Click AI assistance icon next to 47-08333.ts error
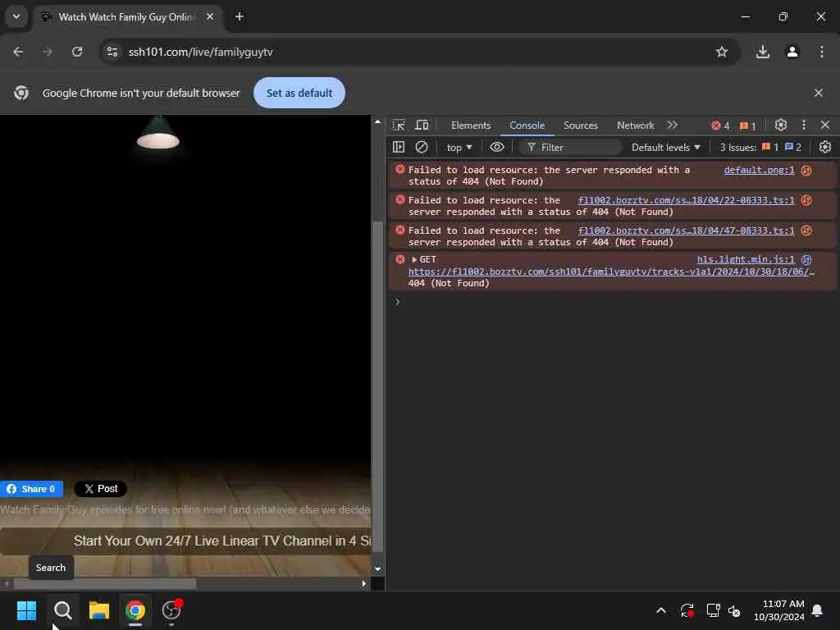The image size is (840, 630). click(x=806, y=231)
